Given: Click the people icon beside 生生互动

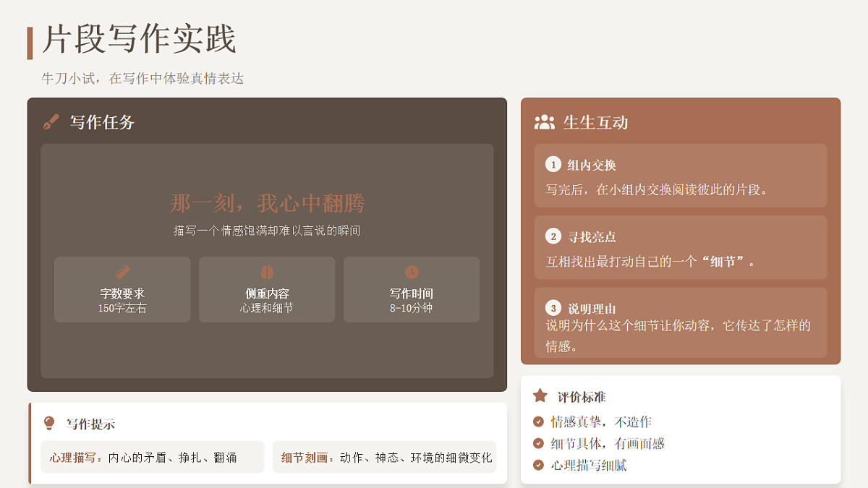Looking at the screenshot, I should (545, 122).
